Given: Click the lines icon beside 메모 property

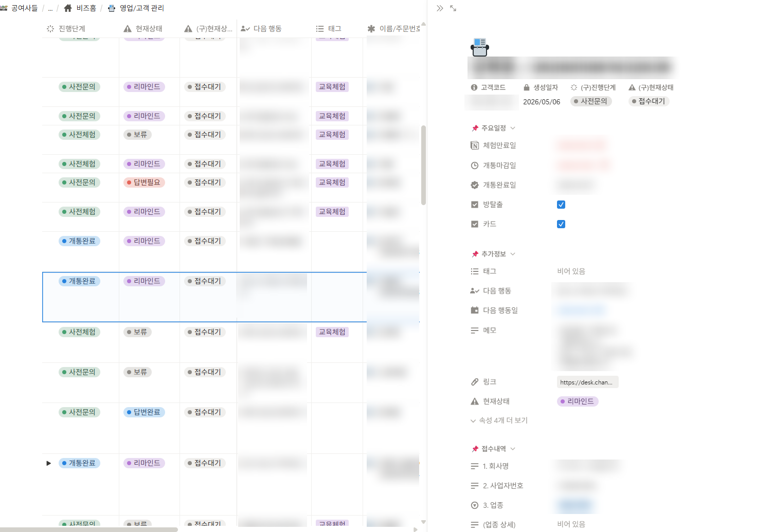Looking at the screenshot, I should [475, 331].
